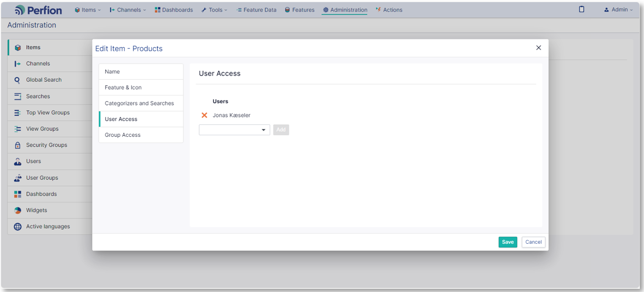644x292 pixels.
Task: Click the View Groups icon in sidebar
Action: (18, 129)
